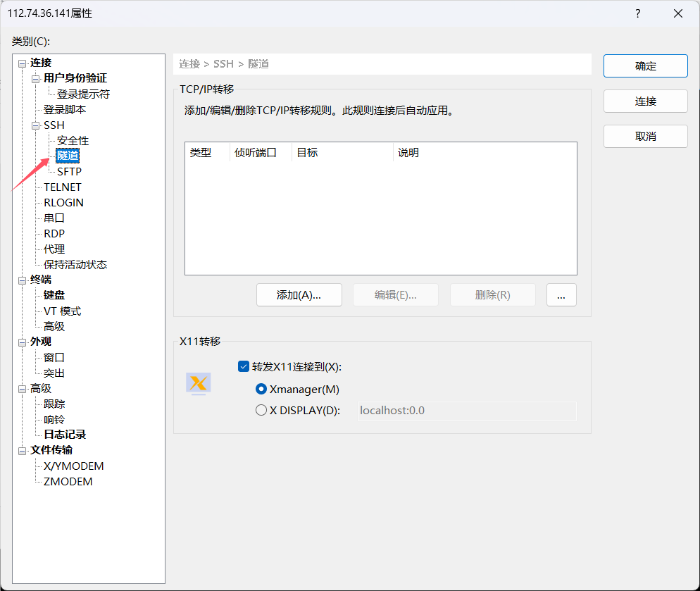Click the 说明 column header
The height and width of the screenshot is (591, 700).
pos(485,153)
